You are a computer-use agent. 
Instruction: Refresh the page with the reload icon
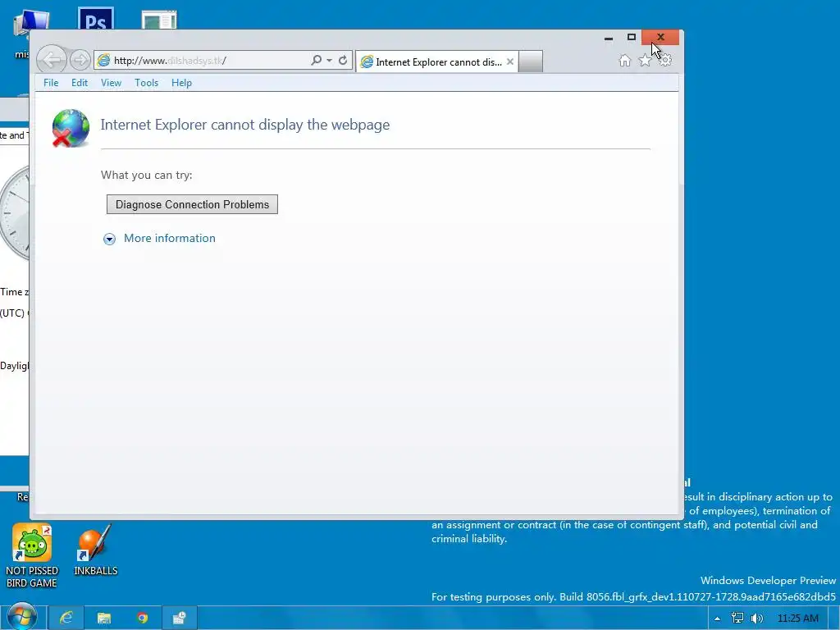[x=343, y=60]
